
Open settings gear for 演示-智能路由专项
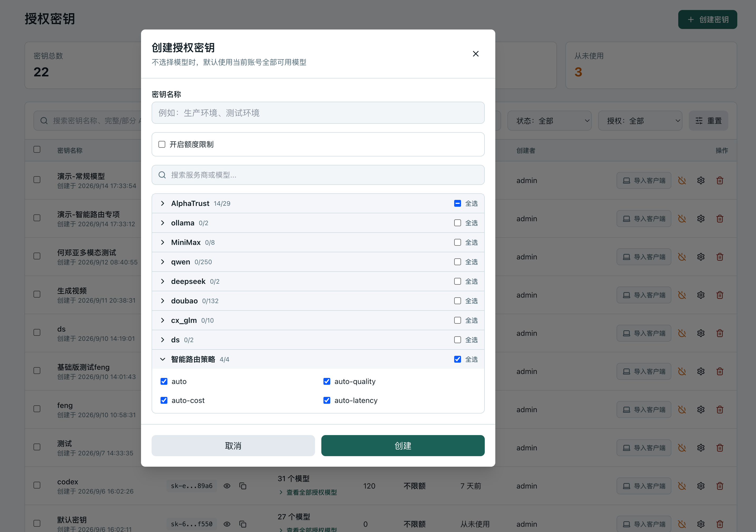point(701,218)
